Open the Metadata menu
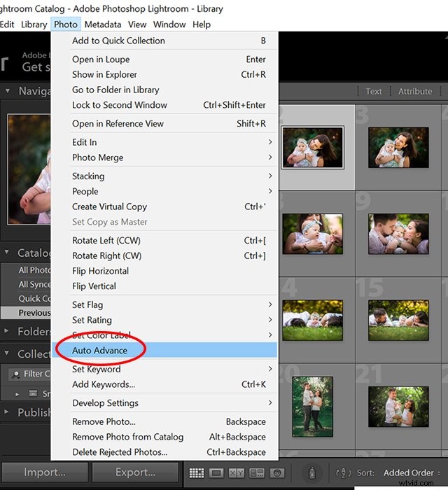Image resolution: width=448 pixels, height=490 pixels. click(x=103, y=24)
